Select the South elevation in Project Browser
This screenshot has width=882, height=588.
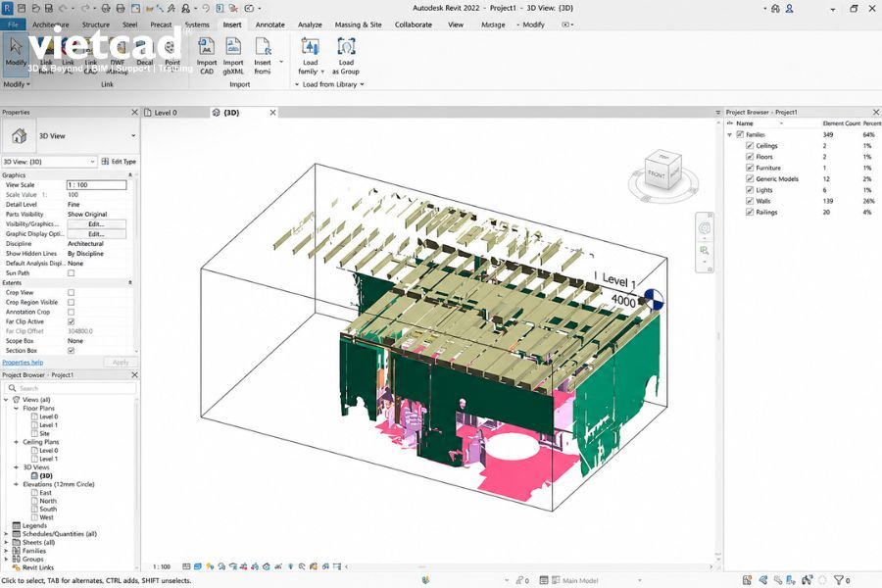pos(48,509)
